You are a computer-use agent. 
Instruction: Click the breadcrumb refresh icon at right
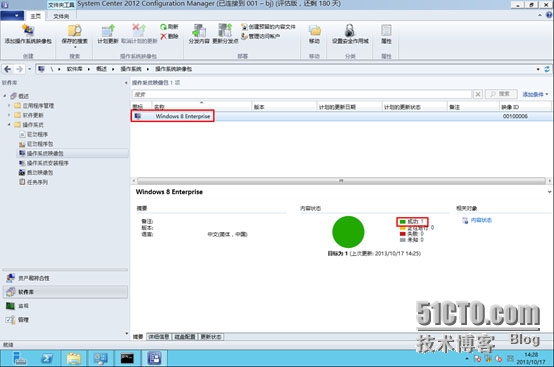tap(547, 69)
